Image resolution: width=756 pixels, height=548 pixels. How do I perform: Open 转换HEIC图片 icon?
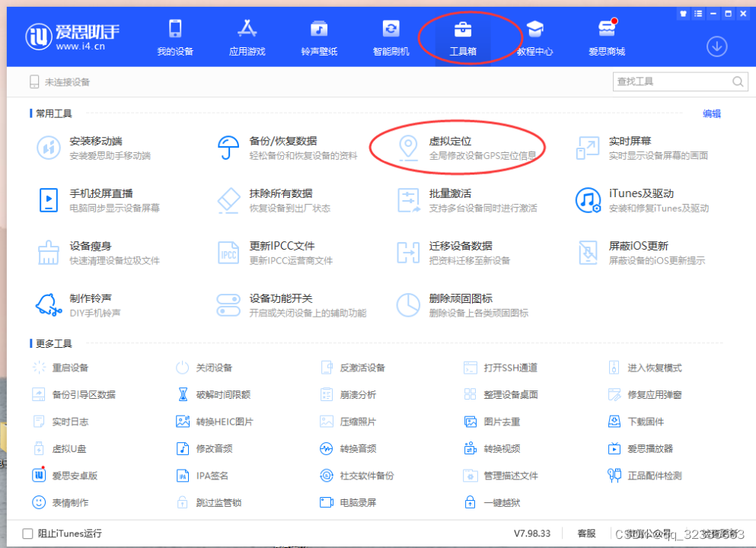click(183, 422)
